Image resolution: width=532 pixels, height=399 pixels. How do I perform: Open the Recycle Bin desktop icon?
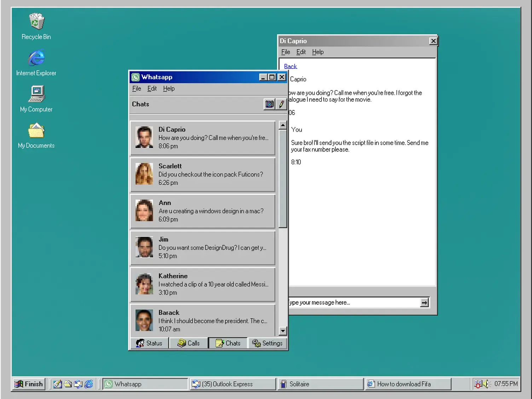36,22
